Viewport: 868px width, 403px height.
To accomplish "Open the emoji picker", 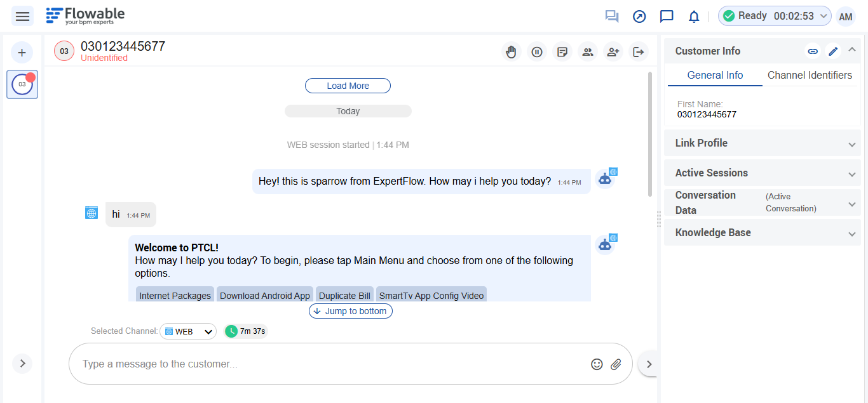I will pos(597,364).
